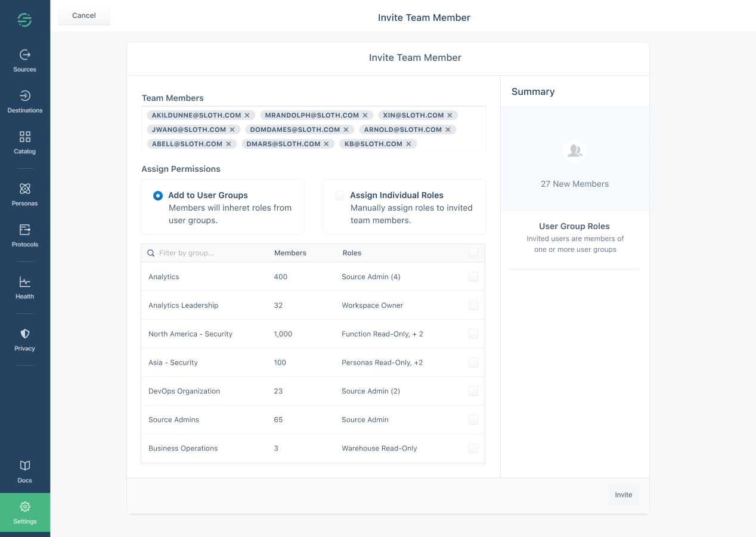Click the Function Read-Only, + 2 roles
Viewport: 756px width, 537px height.
tap(382, 334)
